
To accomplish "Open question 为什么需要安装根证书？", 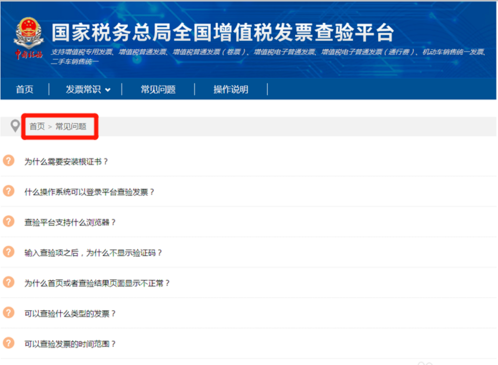I will pyautogui.click(x=66, y=162).
